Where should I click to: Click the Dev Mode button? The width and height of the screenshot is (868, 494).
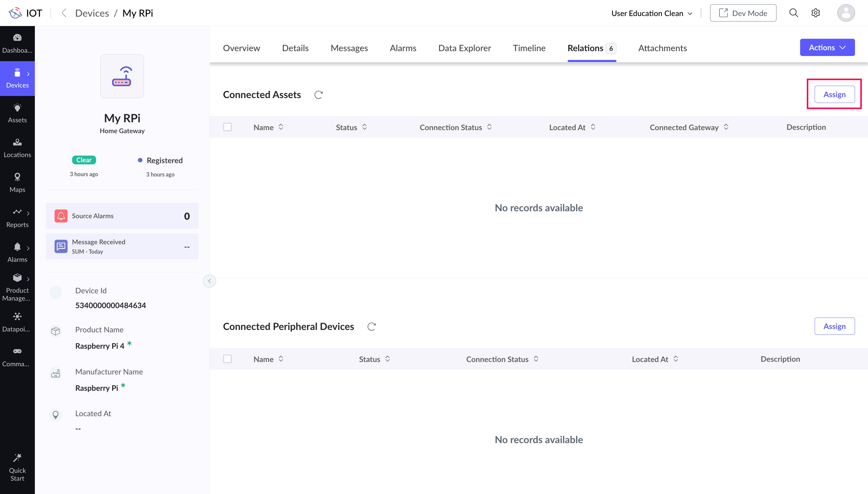click(743, 13)
